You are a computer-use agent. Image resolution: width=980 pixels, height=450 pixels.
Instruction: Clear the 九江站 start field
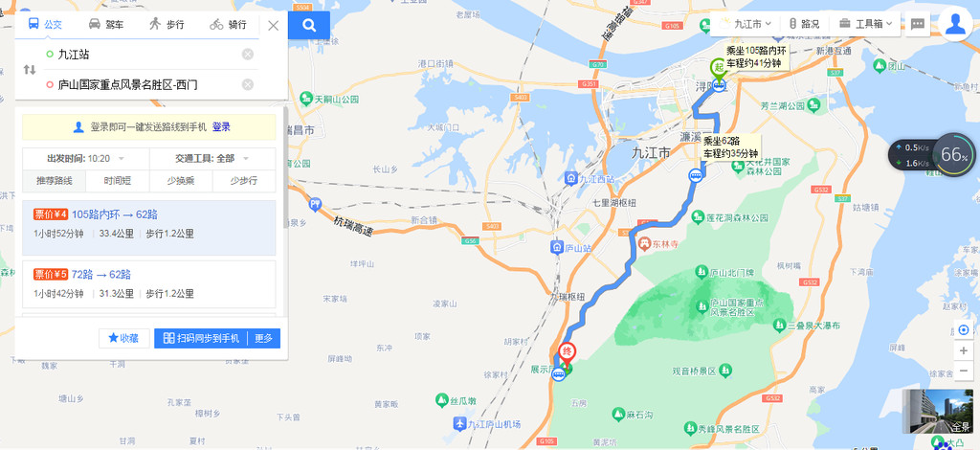coord(248,55)
